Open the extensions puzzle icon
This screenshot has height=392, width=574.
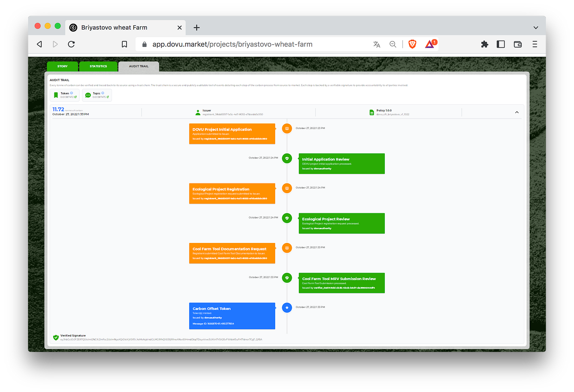coord(485,44)
